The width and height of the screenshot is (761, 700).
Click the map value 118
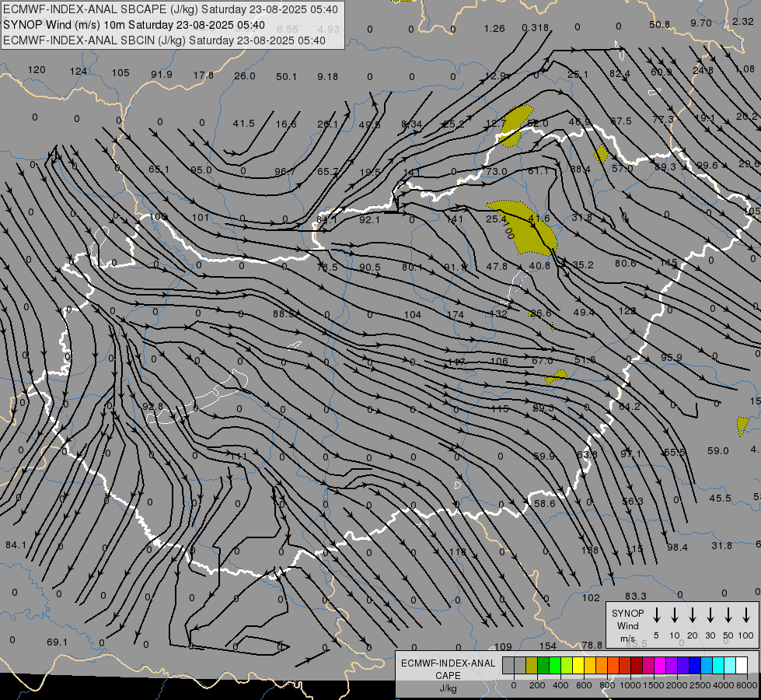click(458, 551)
